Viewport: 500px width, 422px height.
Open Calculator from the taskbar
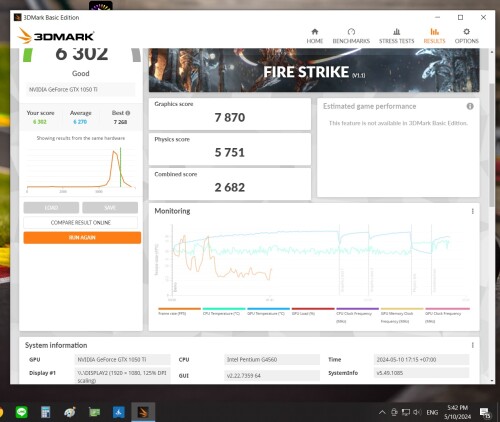coord(46,412)
